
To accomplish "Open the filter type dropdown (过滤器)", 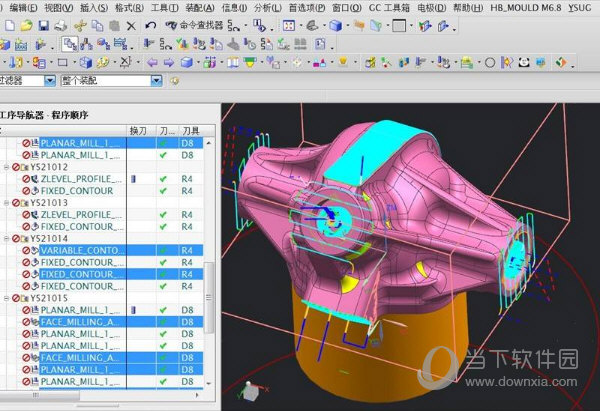I will click(50, 81).
